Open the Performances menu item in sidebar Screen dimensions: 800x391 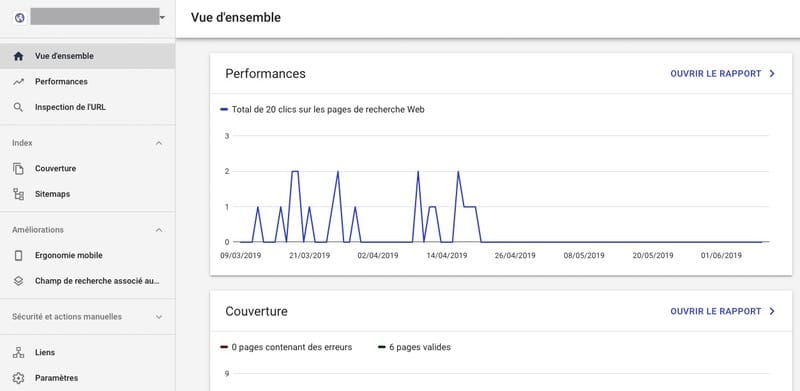click(x=87, y=82)
